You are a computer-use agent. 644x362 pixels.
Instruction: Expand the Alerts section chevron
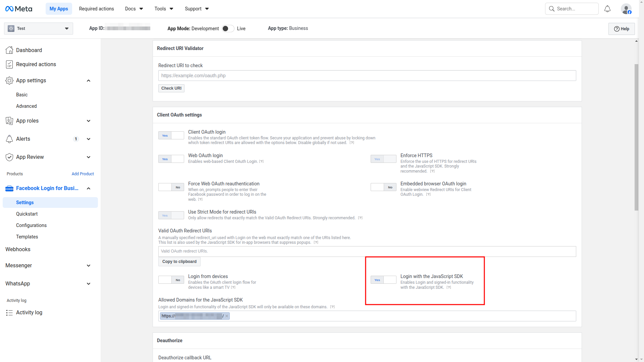tap(89, 139)
